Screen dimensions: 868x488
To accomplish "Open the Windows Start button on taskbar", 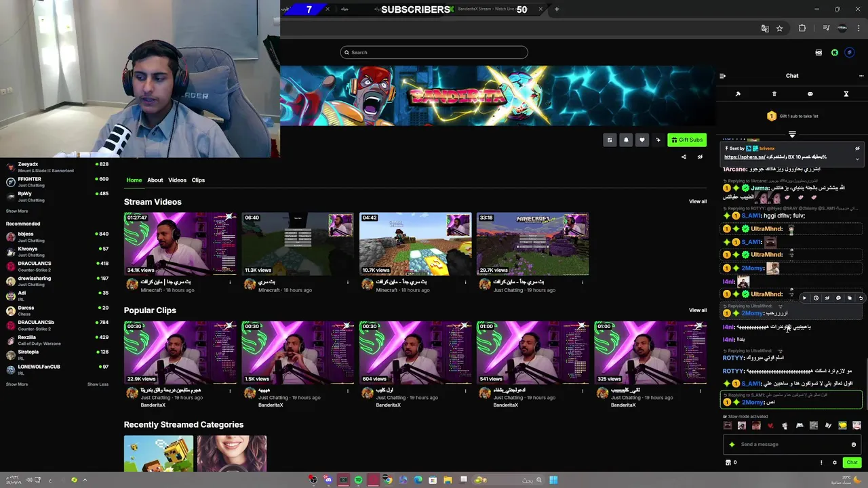I will [553, 480].
